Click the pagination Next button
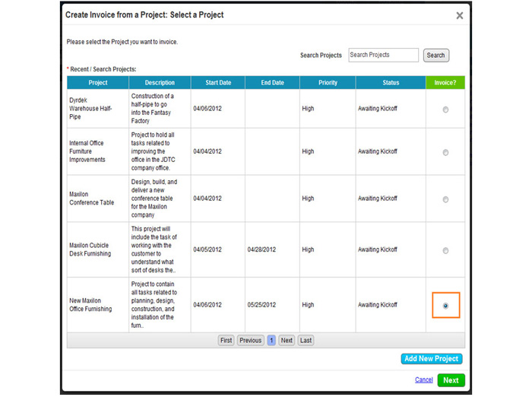Viewport: 532px width, 397px height. coord(287,340)
